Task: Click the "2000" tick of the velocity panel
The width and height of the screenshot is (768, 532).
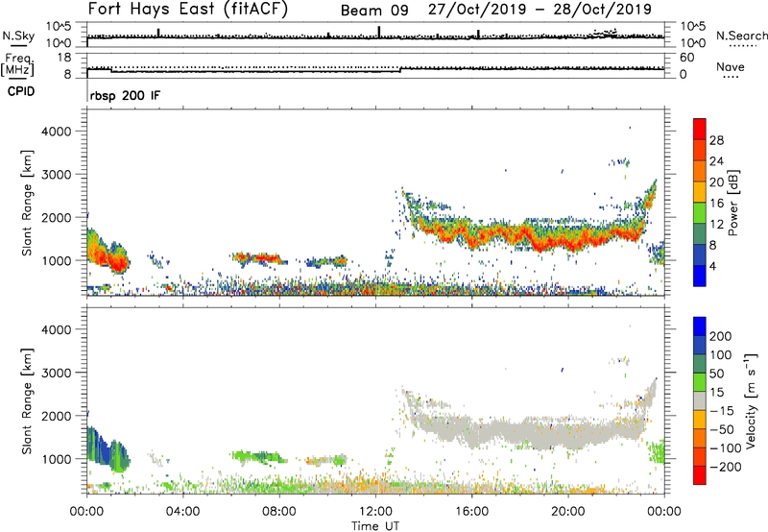Action: [57, 416]
